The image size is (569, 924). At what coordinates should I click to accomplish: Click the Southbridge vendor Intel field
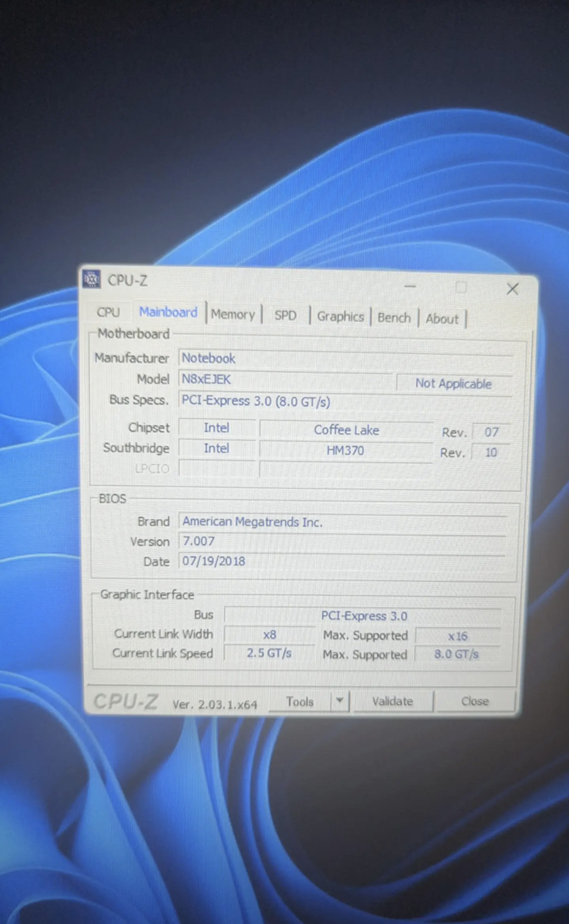tap(217, 449)
